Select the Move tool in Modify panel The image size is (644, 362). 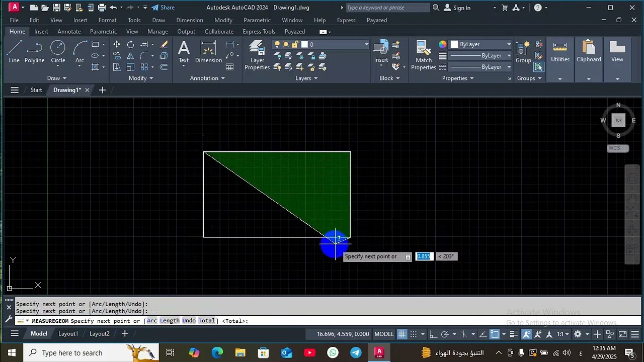click(x=117, y=44)
